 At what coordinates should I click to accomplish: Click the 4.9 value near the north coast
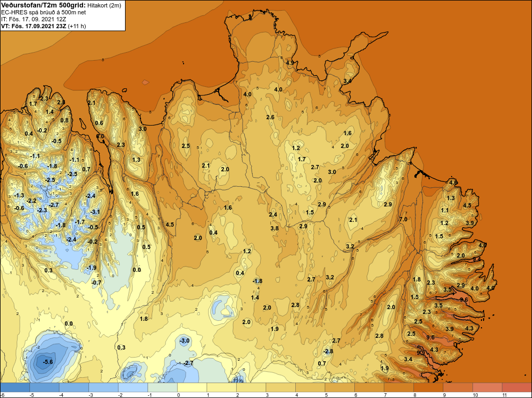pos(290,63)
